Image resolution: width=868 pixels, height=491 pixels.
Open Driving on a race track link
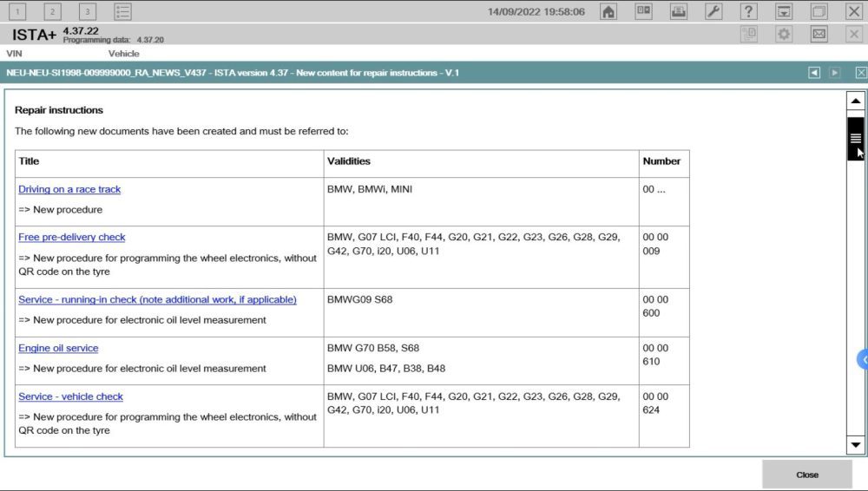69,189
